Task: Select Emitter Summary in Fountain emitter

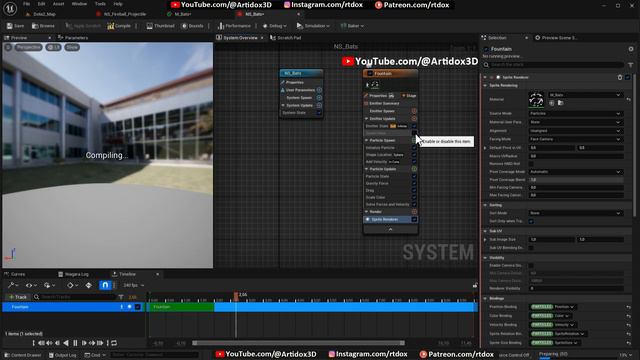Action: click(x=384, y=104)
